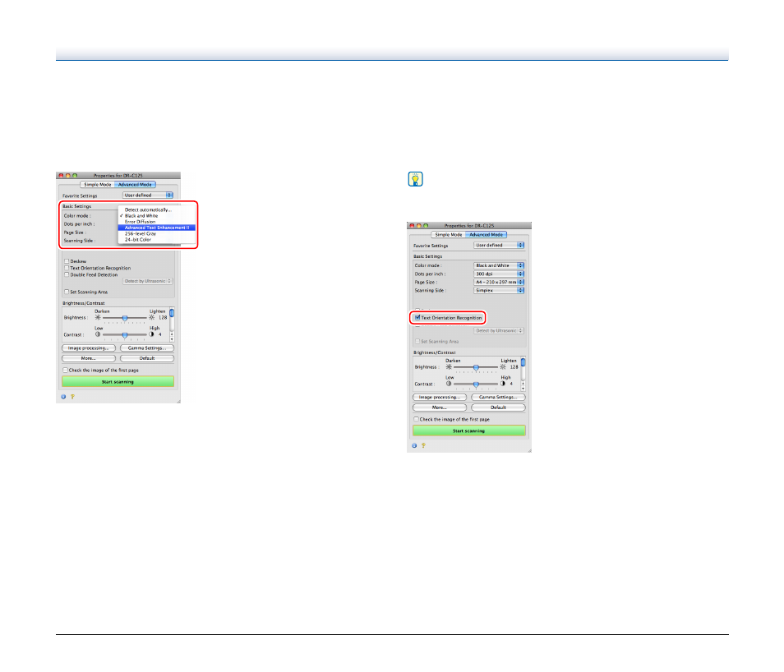
Task: Click 'Image processing...' button in 300 dpi dialog
Action: click(x=440, y=397)
